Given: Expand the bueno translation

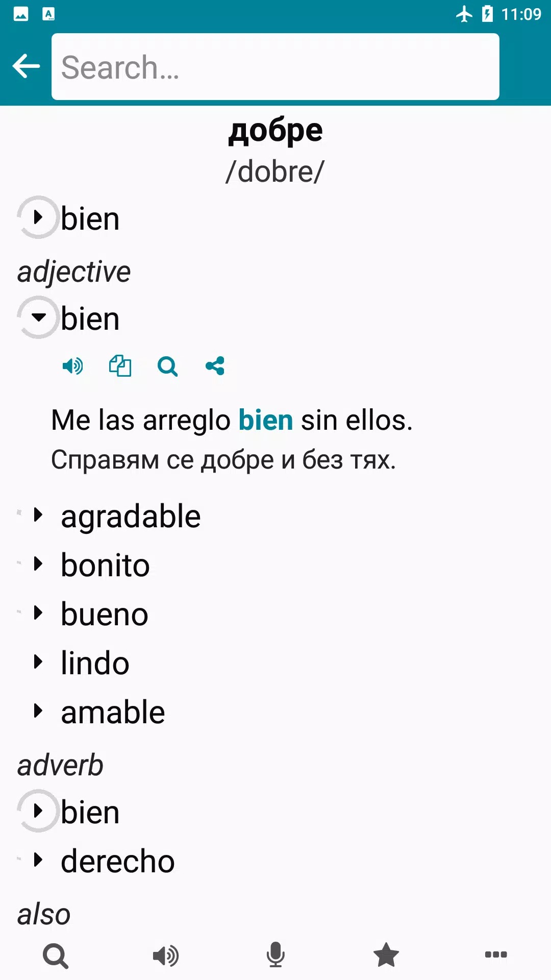Looking at the screenshot, I should coord(38,613).
